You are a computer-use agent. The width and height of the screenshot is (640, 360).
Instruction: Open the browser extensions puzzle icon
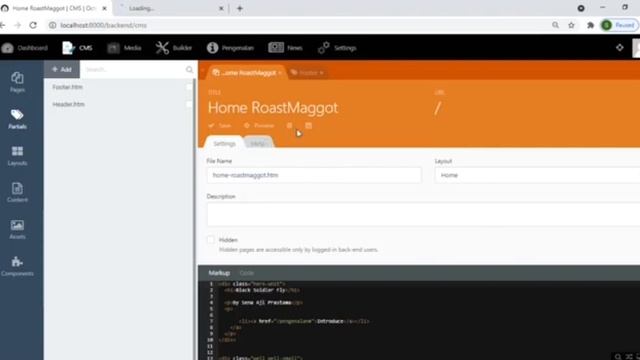(x=590, y=25)
